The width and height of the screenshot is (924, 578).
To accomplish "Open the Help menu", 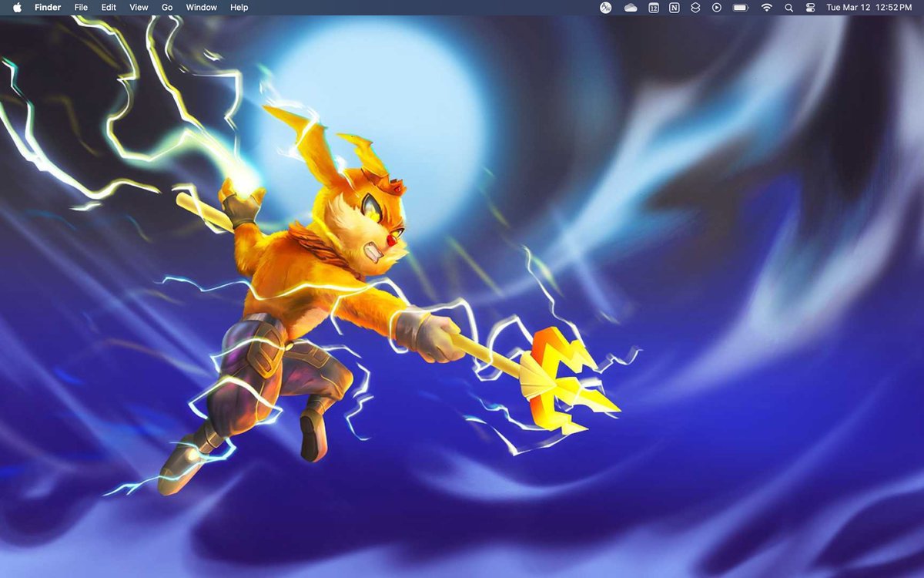I will coord(239,7).
